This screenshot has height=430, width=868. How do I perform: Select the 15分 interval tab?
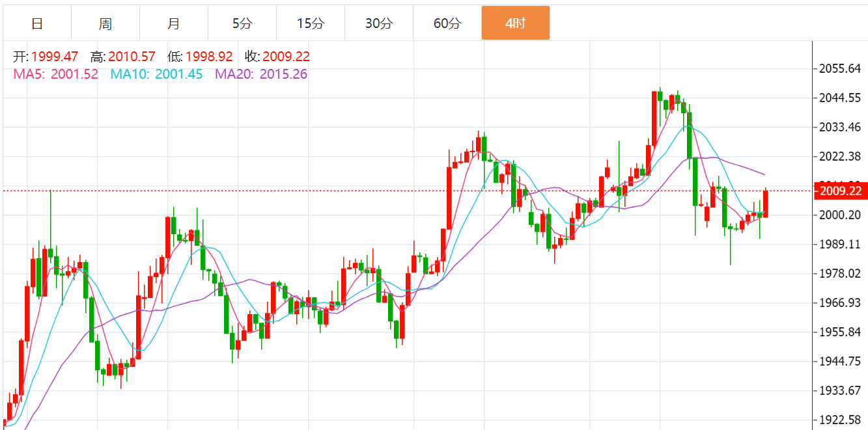pyautogui.click(x=311, y=23)
